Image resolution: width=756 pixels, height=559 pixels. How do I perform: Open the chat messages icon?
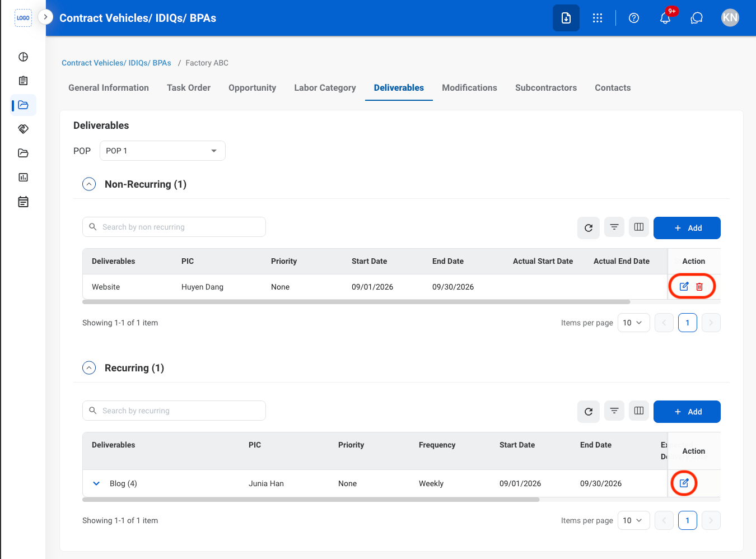click(697, 18)
